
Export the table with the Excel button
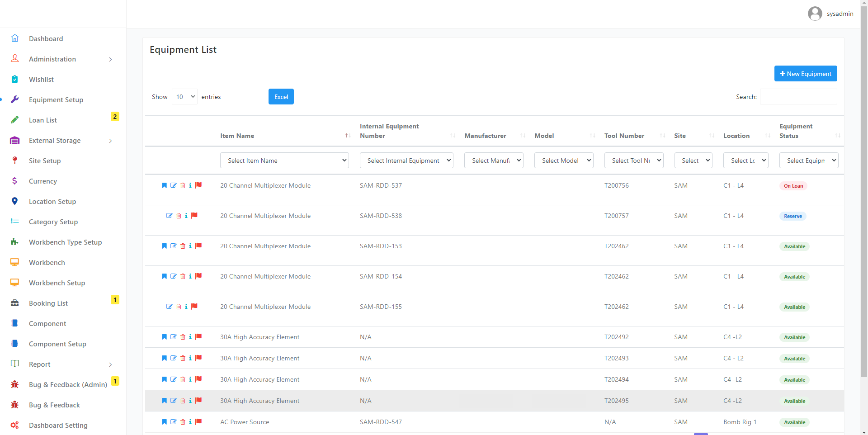[281, 97]
